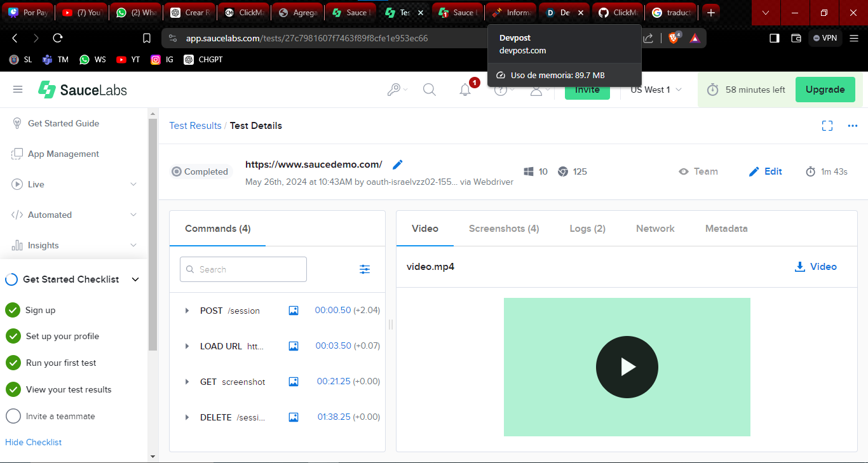View screenshot for LOAD URL command
The image size is (868, 463).
tap(294, 346)
